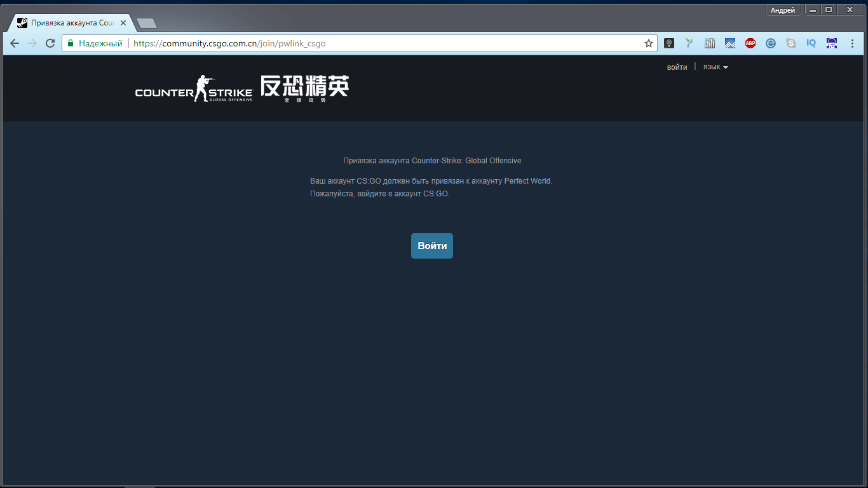Go back using the browser back arrow
This screenshot has width=868, height=488.
(15, 43)
